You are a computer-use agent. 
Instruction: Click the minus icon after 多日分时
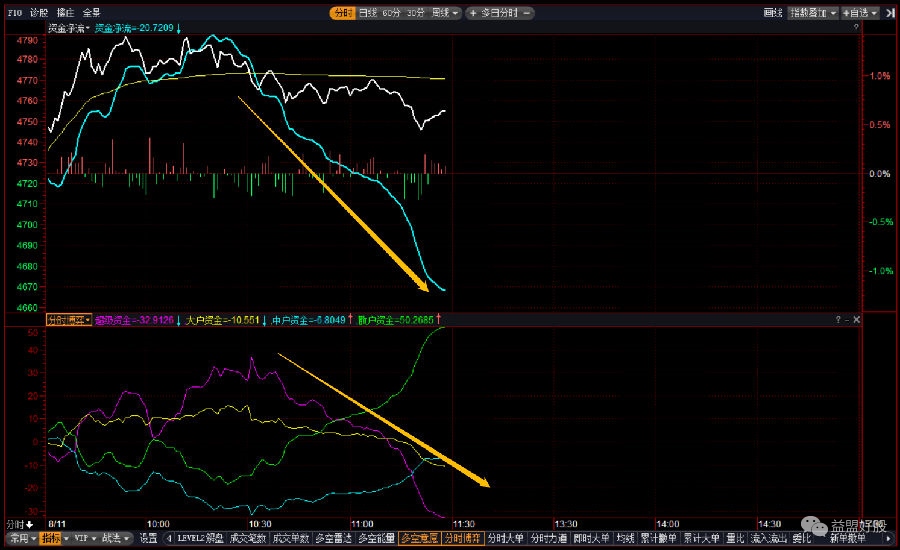(x=527, y=13)
